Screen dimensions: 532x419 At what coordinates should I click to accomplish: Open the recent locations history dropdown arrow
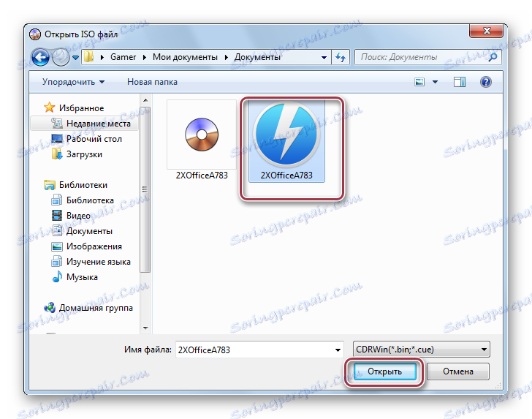coord(76,57)
